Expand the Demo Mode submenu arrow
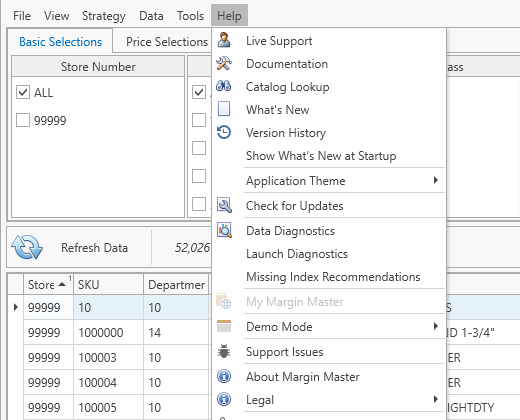 (x=436, y=326)
